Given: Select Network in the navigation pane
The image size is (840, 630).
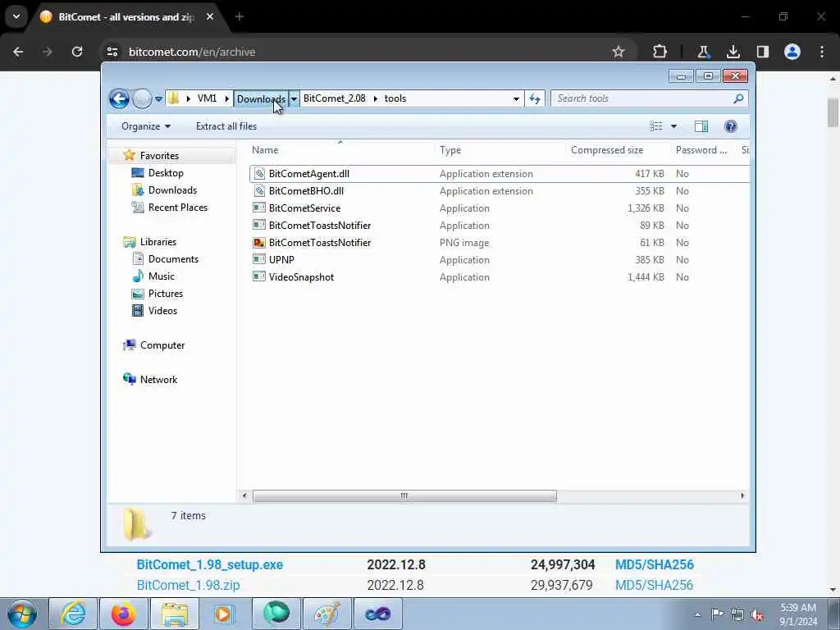Looking at the screenshot, I should tap(158, 380).
